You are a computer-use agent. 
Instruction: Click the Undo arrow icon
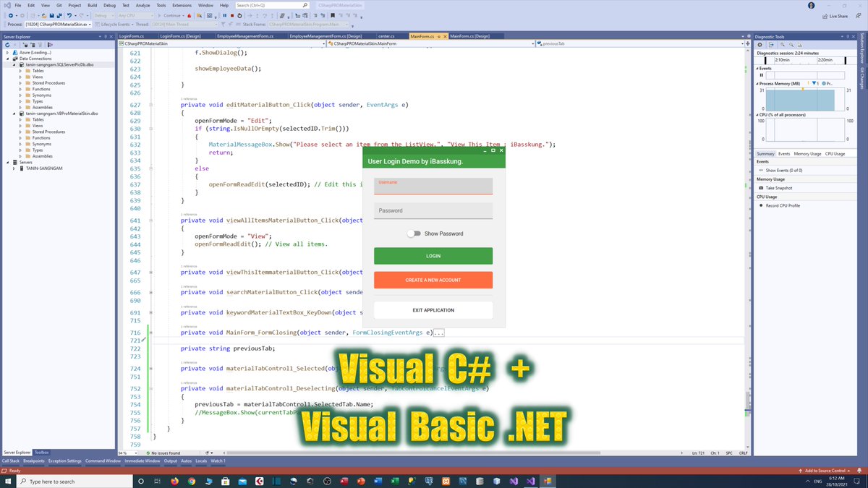69,15
